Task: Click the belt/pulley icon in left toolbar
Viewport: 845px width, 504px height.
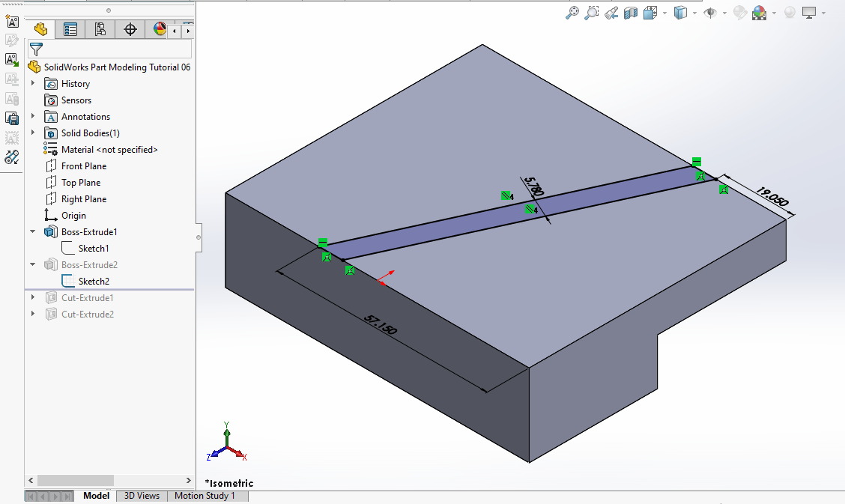Action: (11, 157)
